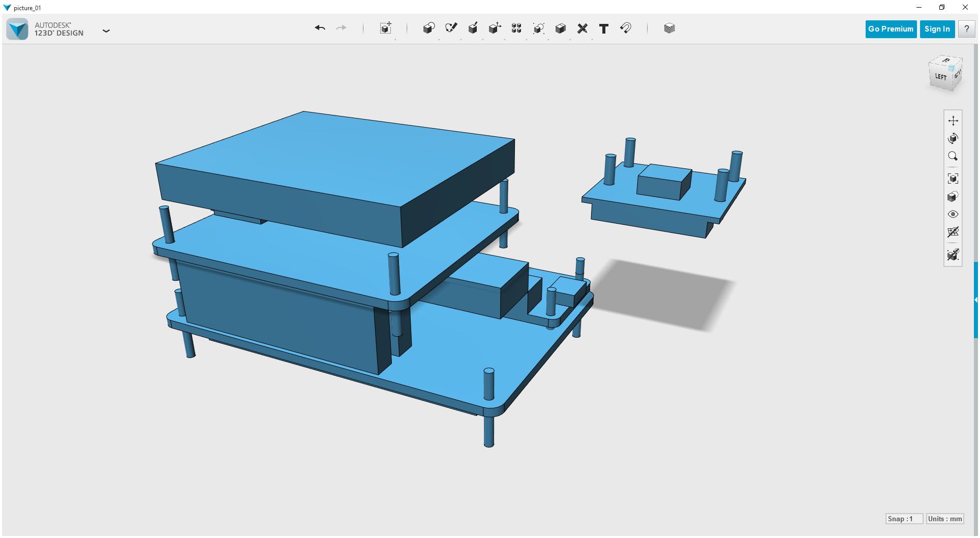This screenshot has height=538, width=980.
Task: Open the Material editor icon
Action: [x=669, y=28]
